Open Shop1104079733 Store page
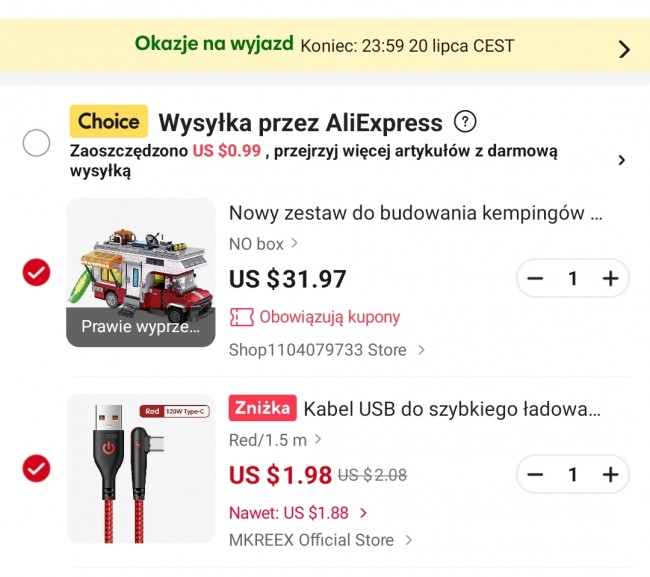 [x=326, y=350]
